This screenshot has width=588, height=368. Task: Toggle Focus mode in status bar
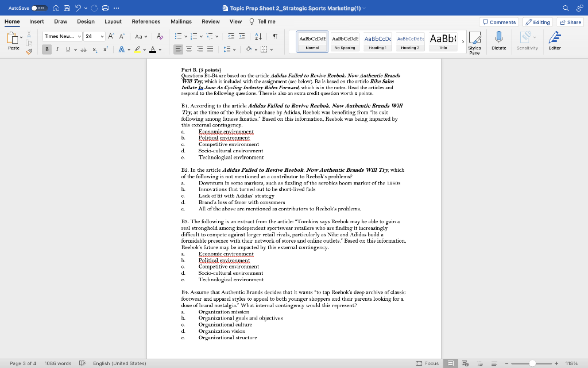click(x=428, y=363)
